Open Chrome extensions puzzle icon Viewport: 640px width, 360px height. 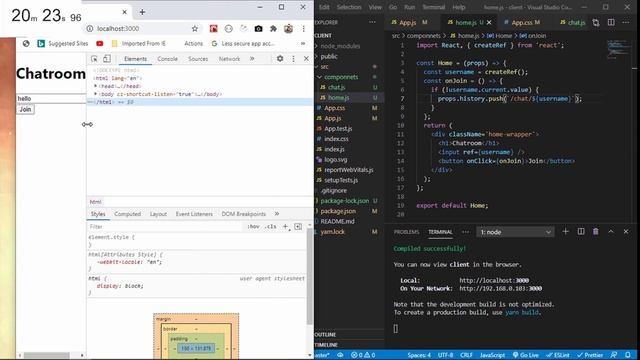[273, 29]
